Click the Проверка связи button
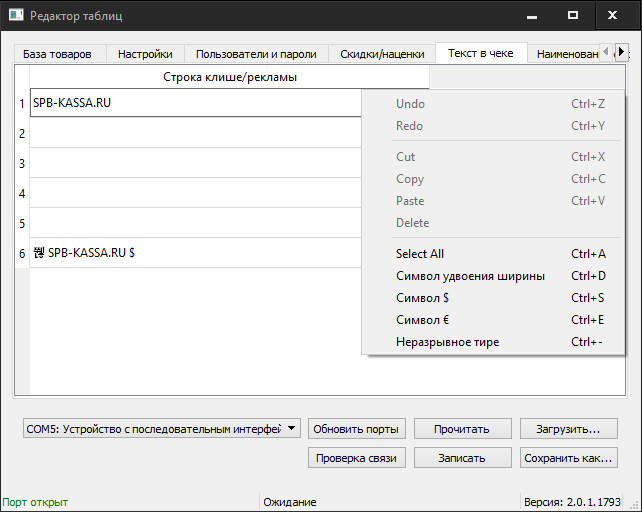The height and width of the screenshot is (512, 642). (x=357, y=458)
